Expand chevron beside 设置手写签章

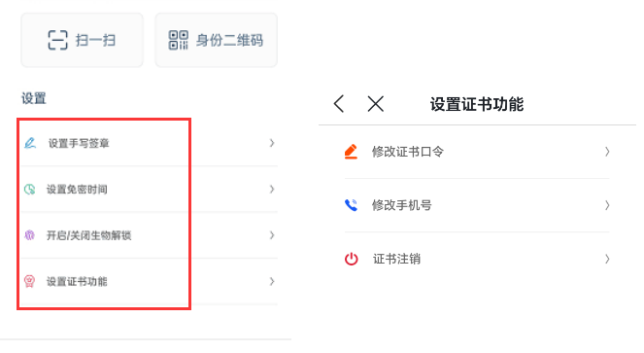pos(271,143)
